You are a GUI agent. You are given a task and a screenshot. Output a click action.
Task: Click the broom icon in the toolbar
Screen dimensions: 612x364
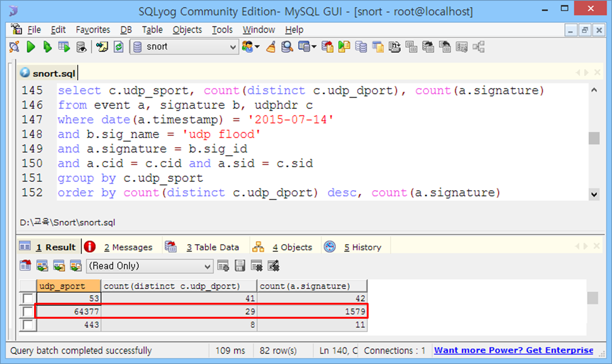coord(271,47)
